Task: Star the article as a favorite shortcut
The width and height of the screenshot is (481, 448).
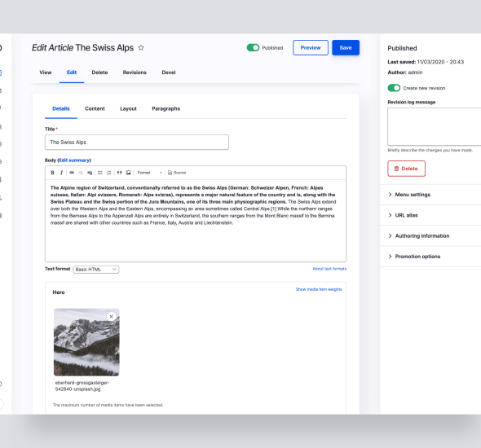Action: click(141, 48)
